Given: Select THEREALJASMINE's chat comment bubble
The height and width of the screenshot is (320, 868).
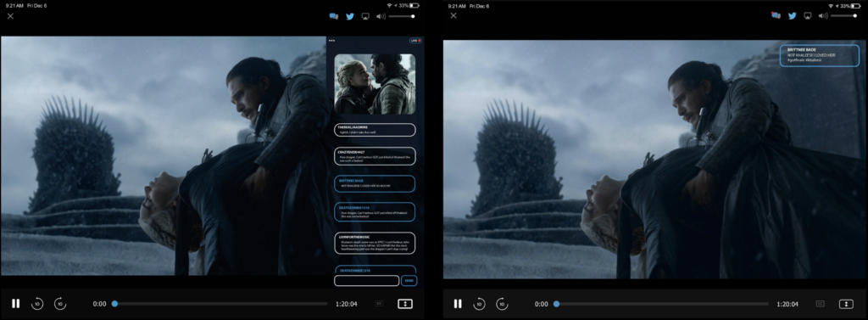Looking at the screenshot, I should [x=375, y=130].
